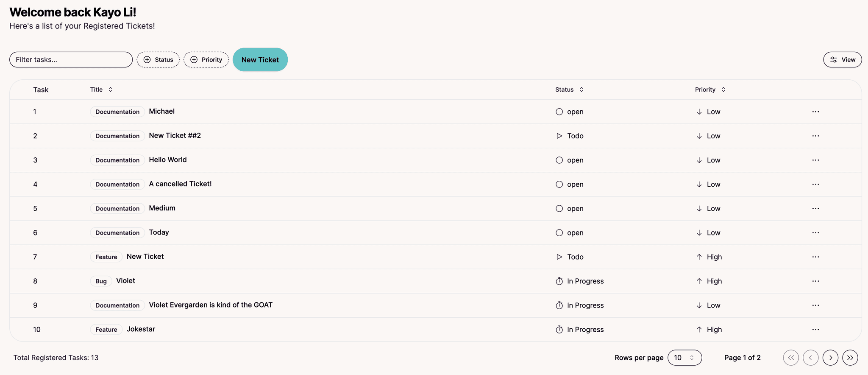Click the timer icon on Violet row
The image size is (868, 375).
point(559,281)
